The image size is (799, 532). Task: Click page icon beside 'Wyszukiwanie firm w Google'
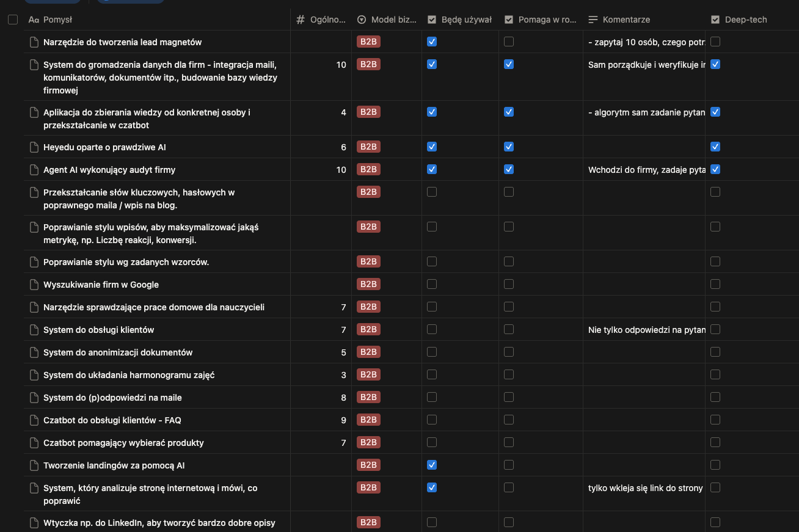click(x=35, y=285)
